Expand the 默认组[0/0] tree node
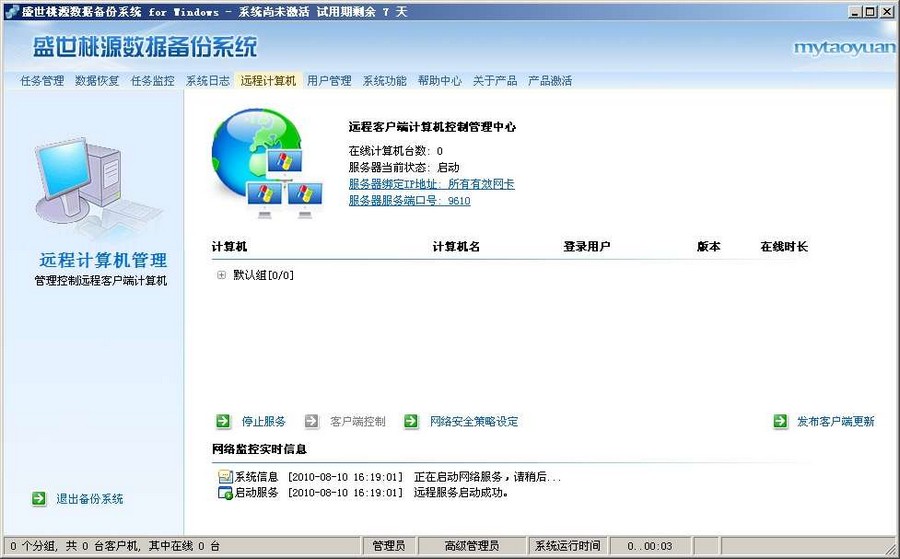This screenshot has height=559, width=900. point(221,275)
